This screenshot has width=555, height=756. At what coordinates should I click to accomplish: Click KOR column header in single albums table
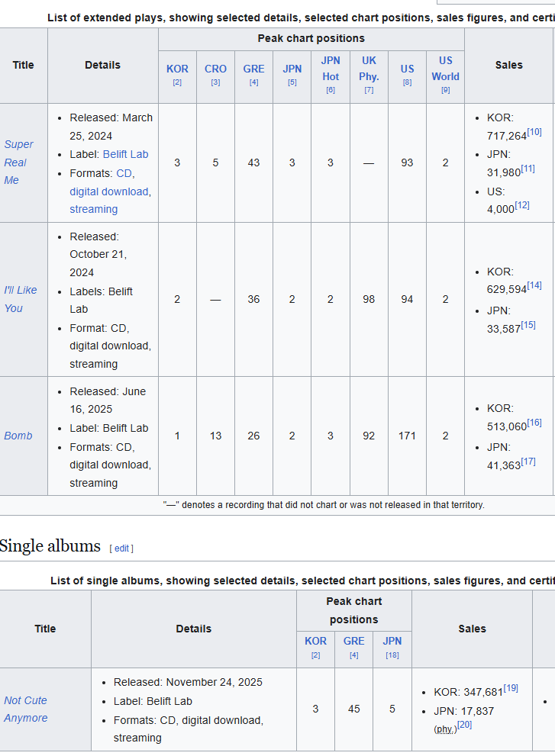315,642
